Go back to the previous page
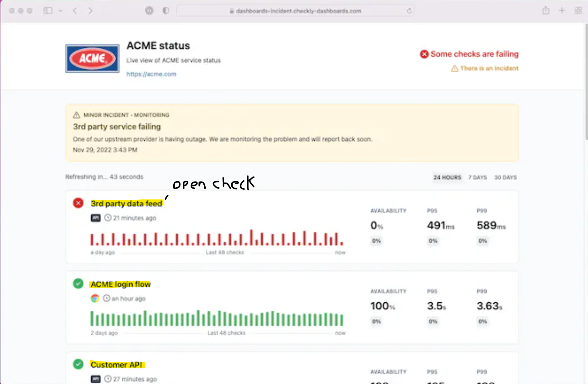 click(75, 11)
